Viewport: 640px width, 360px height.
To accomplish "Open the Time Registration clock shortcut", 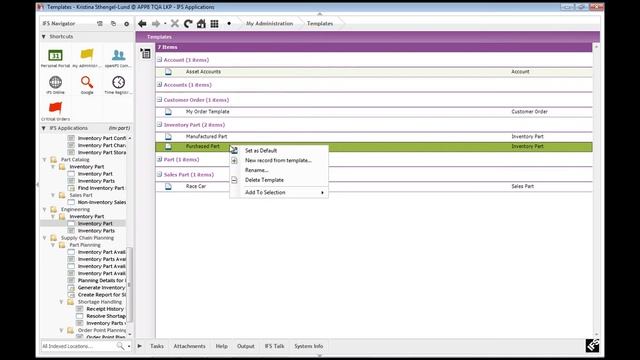I will click(118, 82).
